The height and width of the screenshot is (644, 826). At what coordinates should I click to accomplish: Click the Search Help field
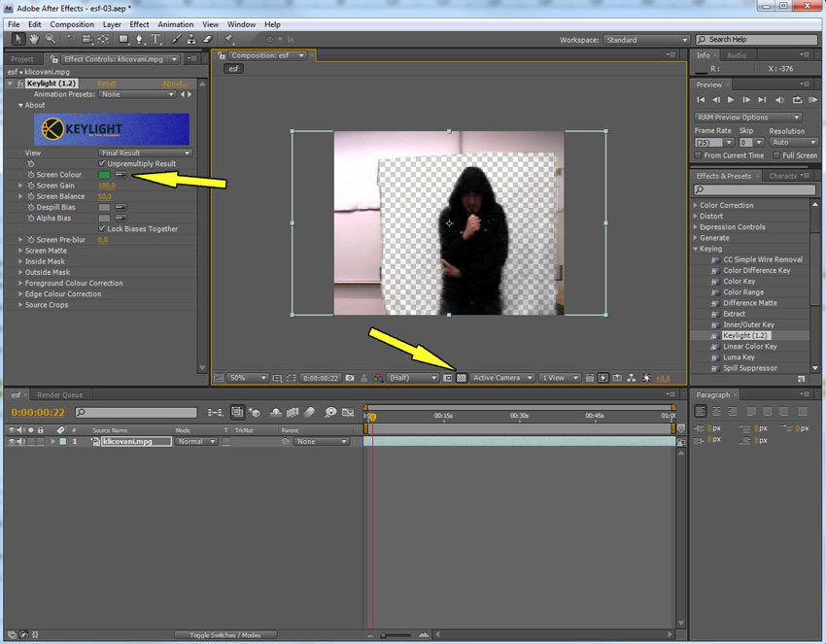coord(756,40)
